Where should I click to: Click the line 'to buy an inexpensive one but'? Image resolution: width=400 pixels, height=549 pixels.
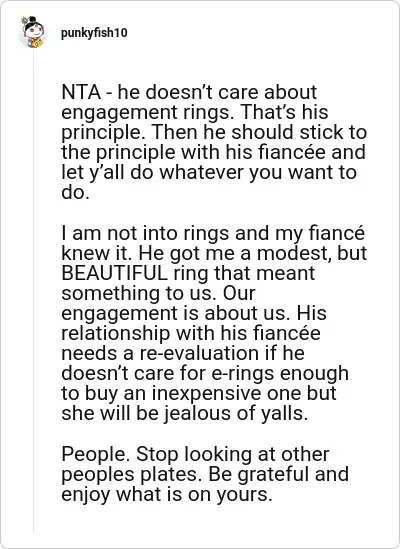pyautogui.click(x=199, y=394)
